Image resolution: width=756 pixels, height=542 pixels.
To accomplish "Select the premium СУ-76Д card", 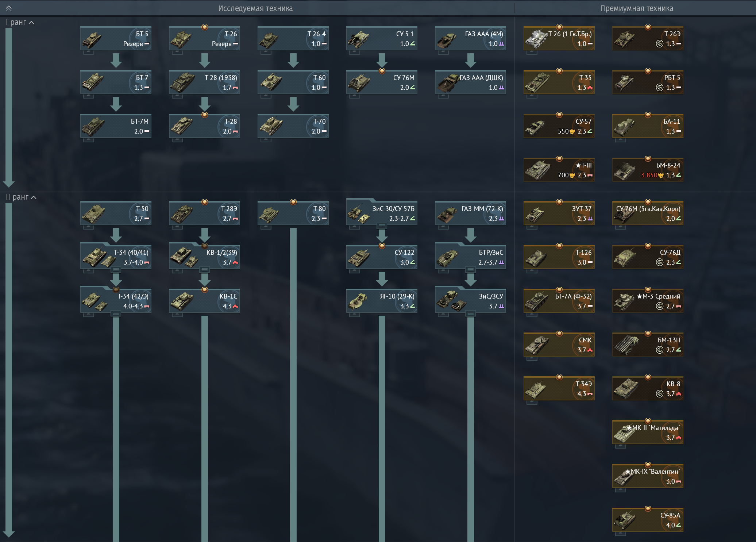I will click(648, 257).
